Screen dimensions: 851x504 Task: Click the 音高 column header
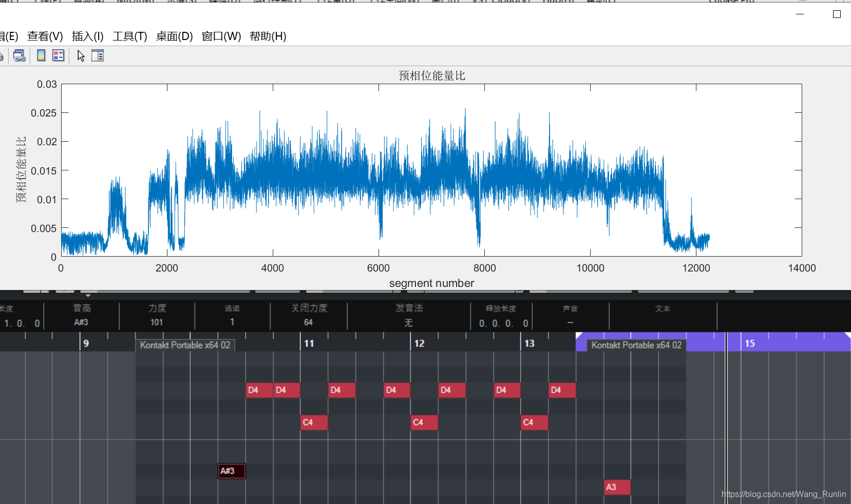point(82,308)
